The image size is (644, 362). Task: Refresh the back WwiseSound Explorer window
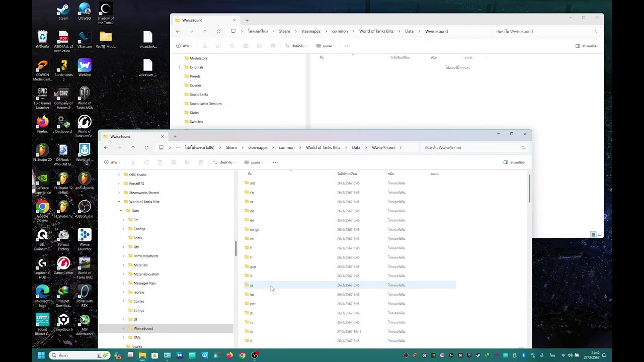click(218, 31)
